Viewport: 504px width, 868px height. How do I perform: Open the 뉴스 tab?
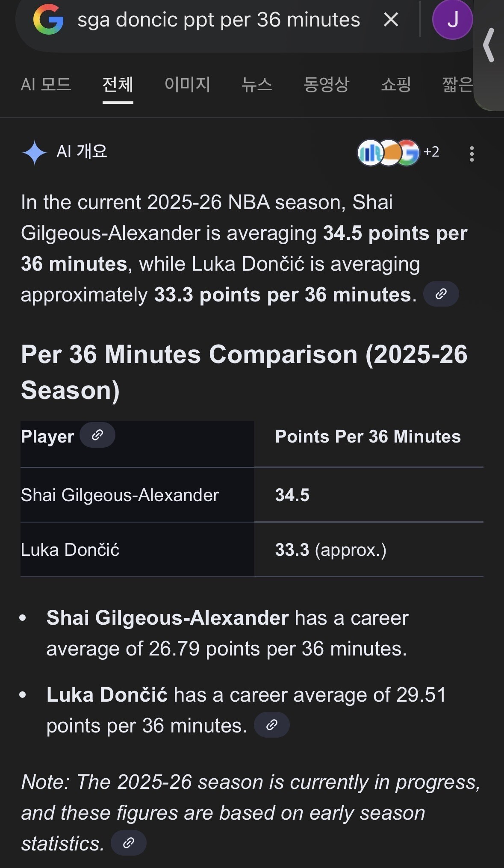[256, 84]
